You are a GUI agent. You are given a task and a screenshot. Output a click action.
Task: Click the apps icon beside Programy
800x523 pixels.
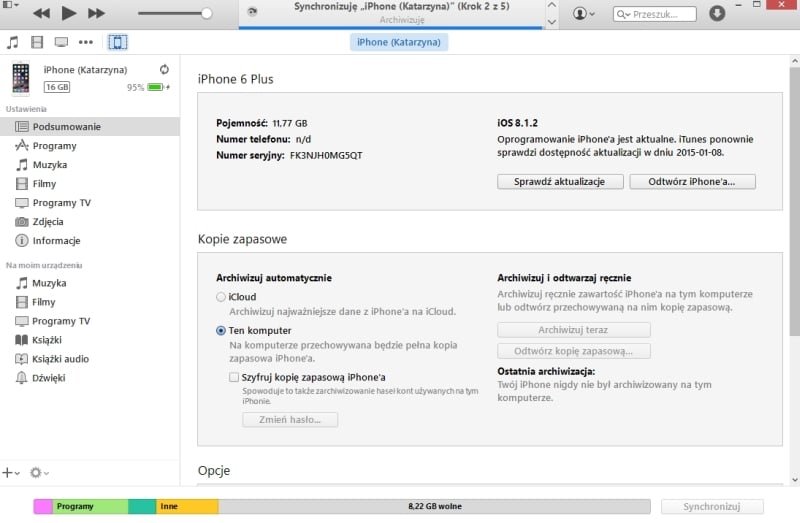tap(21, 145)
